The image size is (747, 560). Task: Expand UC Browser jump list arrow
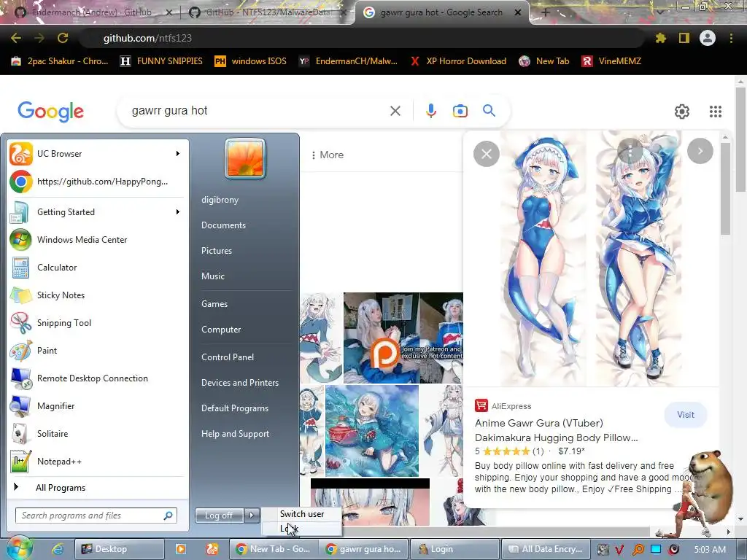[x=178, y=153]
